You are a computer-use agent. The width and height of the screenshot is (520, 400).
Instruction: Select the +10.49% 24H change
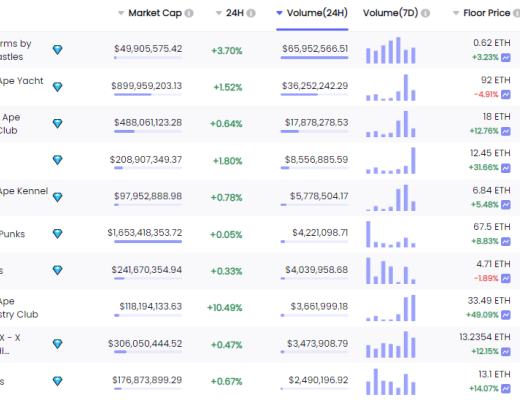pos(225,307)
